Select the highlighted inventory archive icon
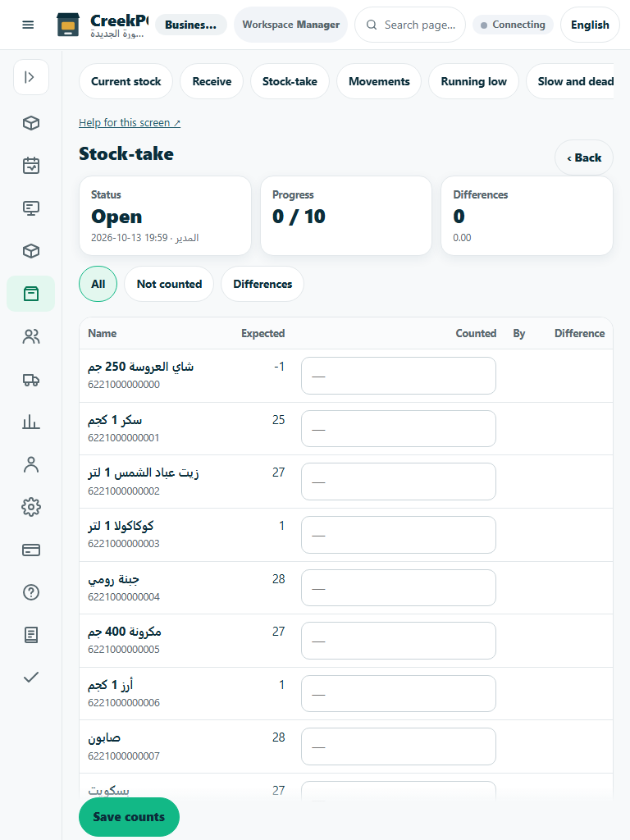 click(x=31, y=294)
